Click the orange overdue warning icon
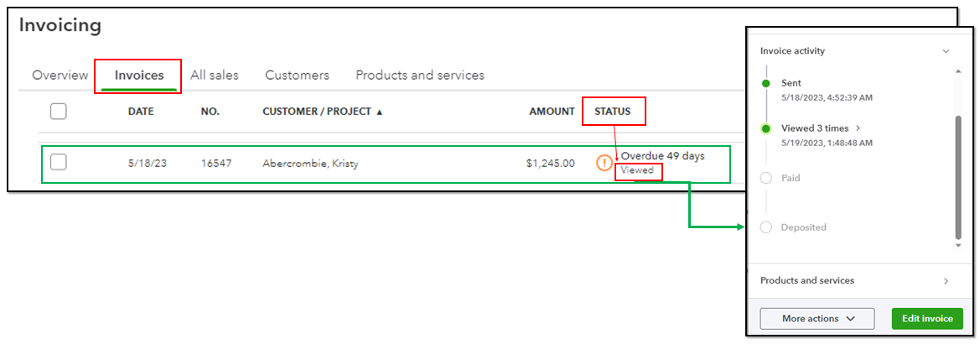The height and width of the screenshot is (344, 980). pyautogui.click(x=604, y=163)
